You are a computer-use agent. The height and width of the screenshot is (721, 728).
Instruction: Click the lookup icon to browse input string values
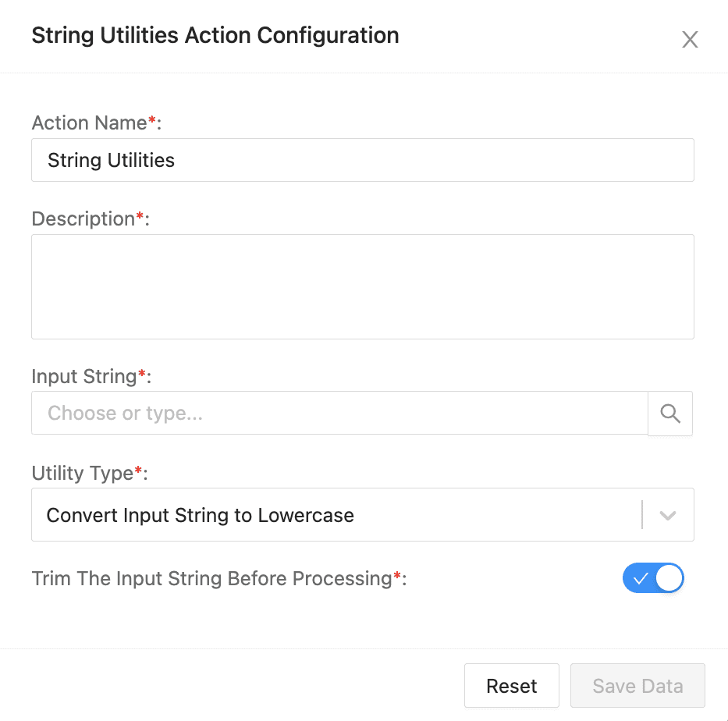(669, 413)
